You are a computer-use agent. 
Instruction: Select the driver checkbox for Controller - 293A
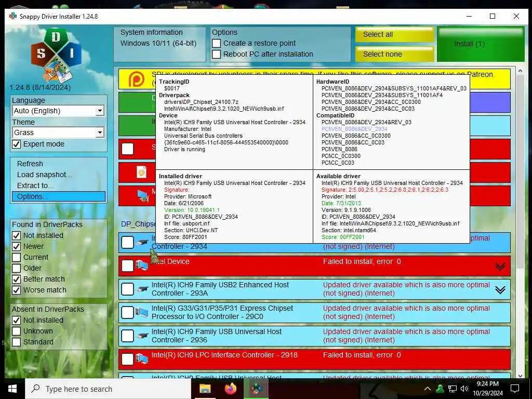point(128,289)
